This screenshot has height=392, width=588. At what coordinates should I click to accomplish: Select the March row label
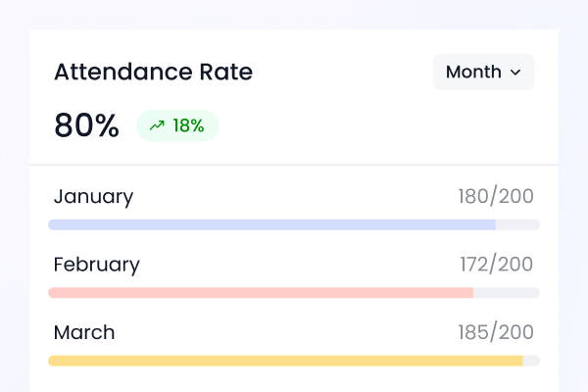(x=84, y=332)
